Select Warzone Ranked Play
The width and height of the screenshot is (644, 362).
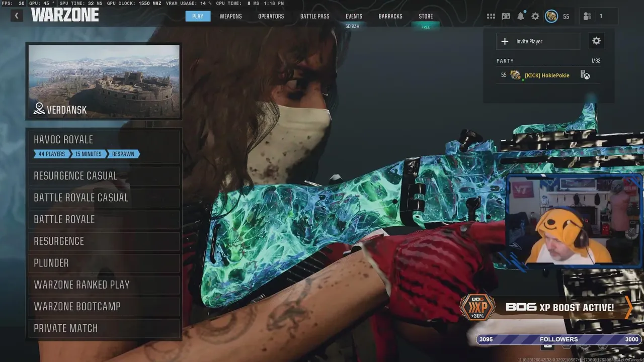click(104, 285)
